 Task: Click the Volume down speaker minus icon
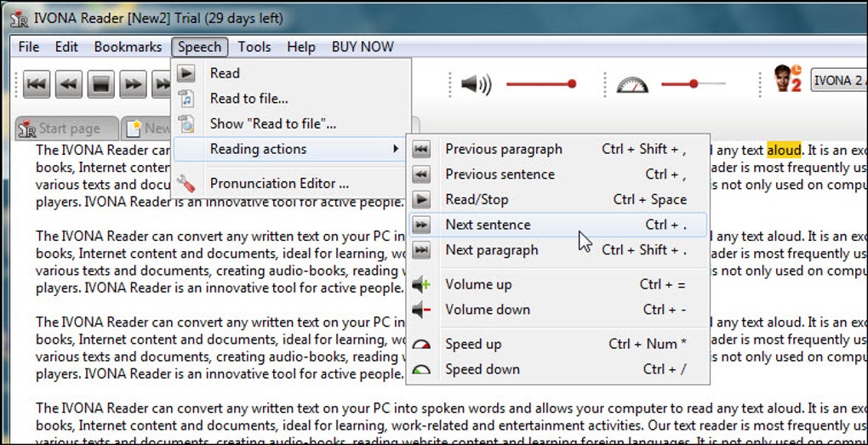point(421,310)
